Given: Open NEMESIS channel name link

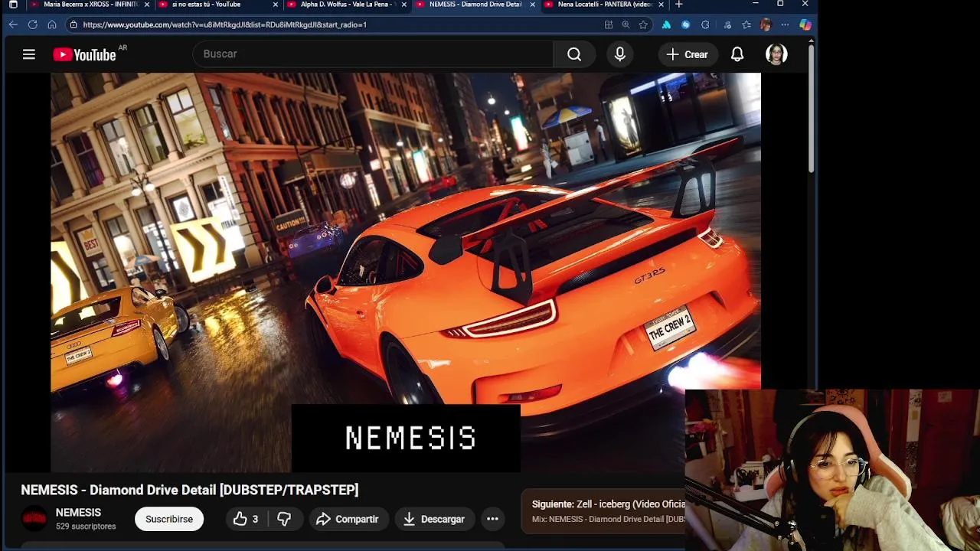Looking at the screenshot, I should tap(78, 513).
